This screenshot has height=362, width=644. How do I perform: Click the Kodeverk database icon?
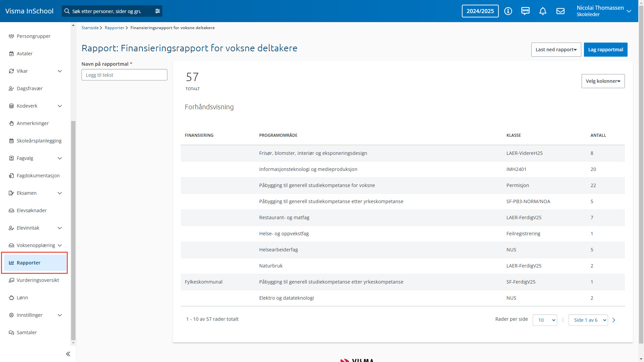tap(11, 106)
